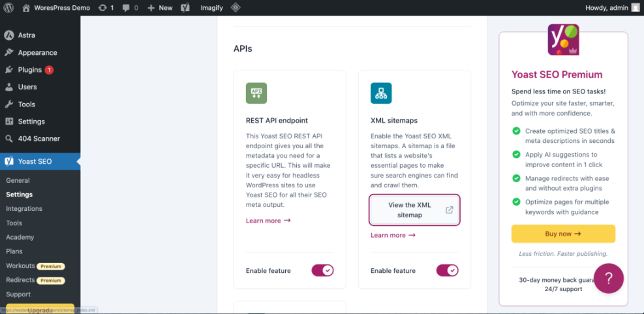Click the Plugins plug icon
This screenshot has width=644, height=314.
tap(9, 70)
